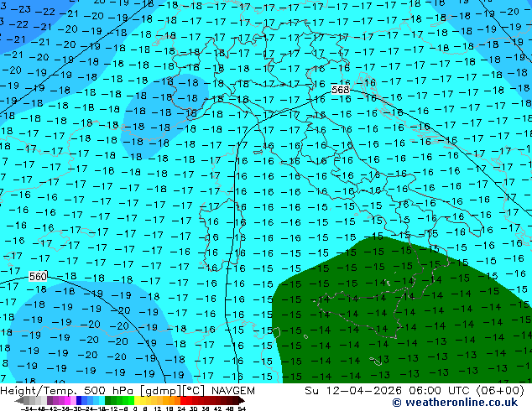Click the 560 contour height label

click(38, 277)
